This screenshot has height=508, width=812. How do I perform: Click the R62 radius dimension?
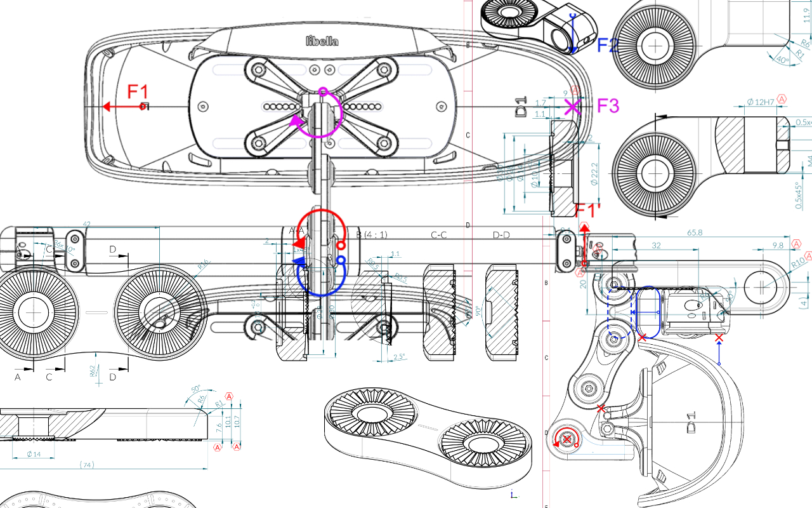point(93,371)
